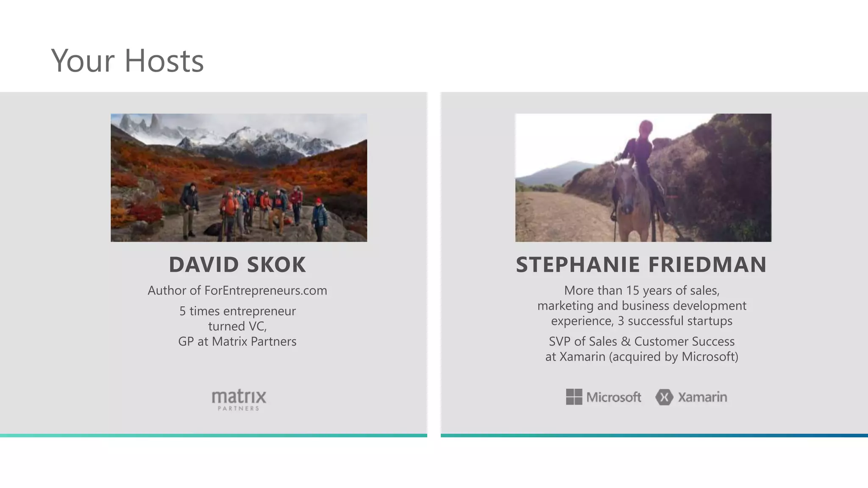Click 'Author of ForEntrepreneurs.com' text
This screenshot has width=868, height=488.
237,291
